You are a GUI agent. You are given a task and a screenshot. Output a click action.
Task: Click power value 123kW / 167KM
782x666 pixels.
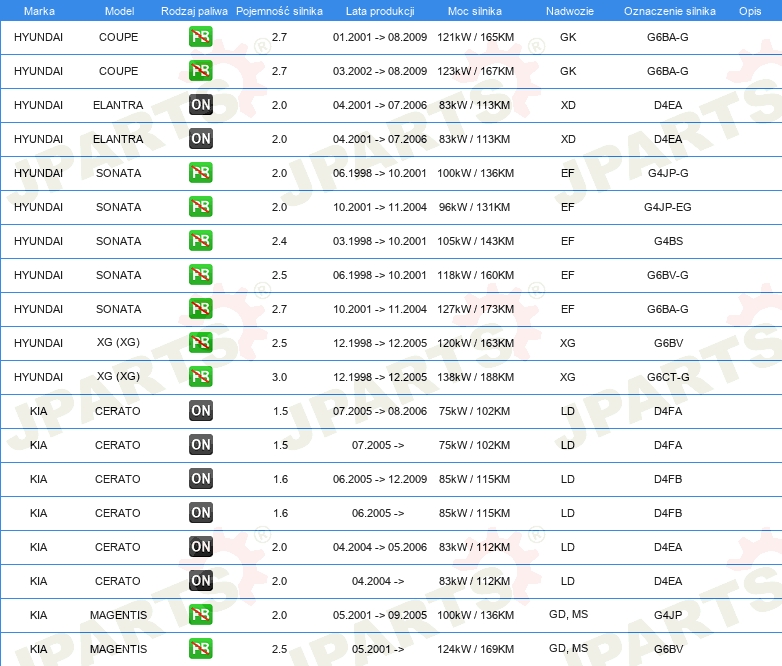pos(475,71)
